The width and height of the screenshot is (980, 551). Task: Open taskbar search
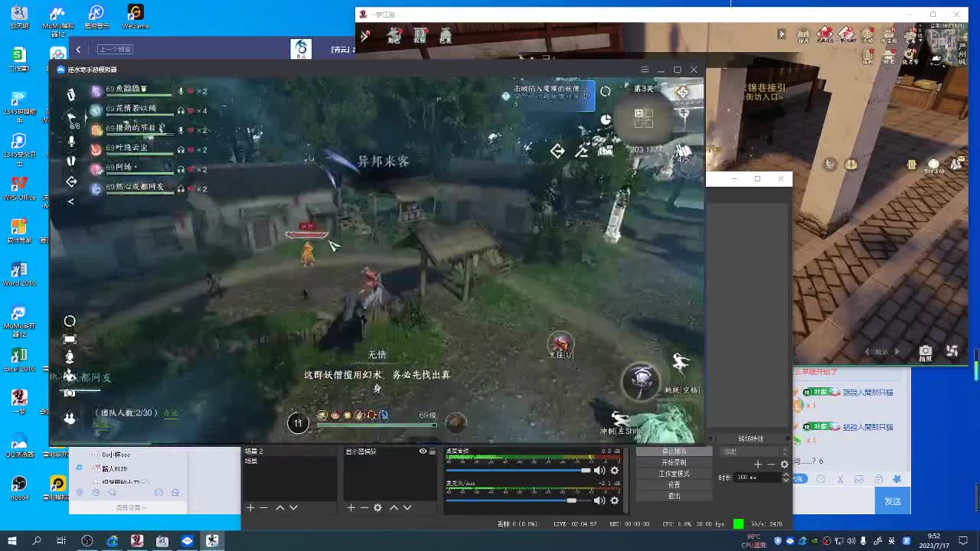click(x=37, y=541)
